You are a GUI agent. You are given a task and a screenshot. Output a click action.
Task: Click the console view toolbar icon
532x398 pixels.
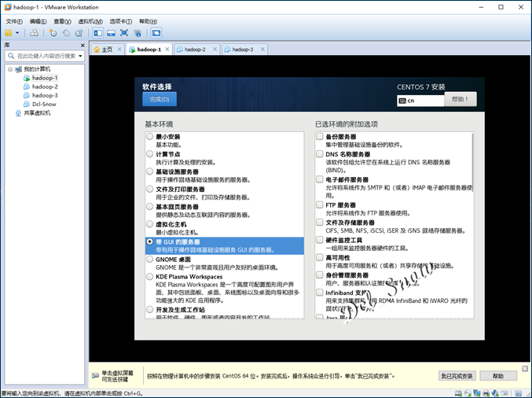[156, 33]
